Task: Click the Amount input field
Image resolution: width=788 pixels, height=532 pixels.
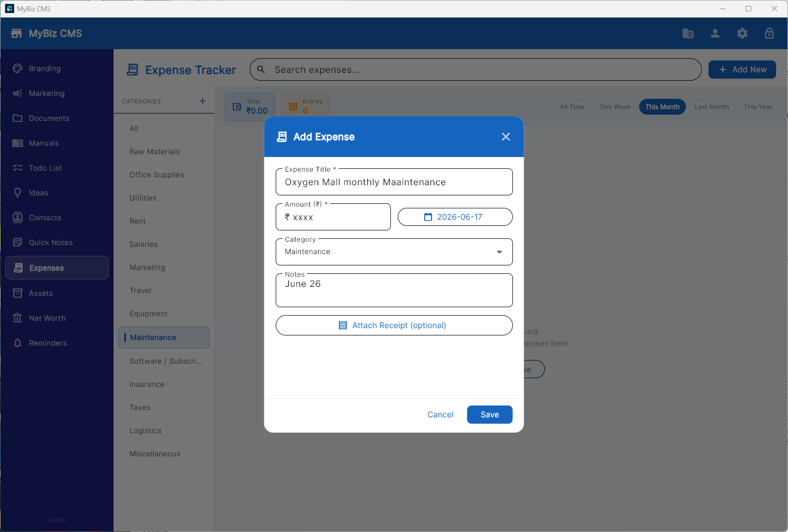Action: [x=333, y=217]
